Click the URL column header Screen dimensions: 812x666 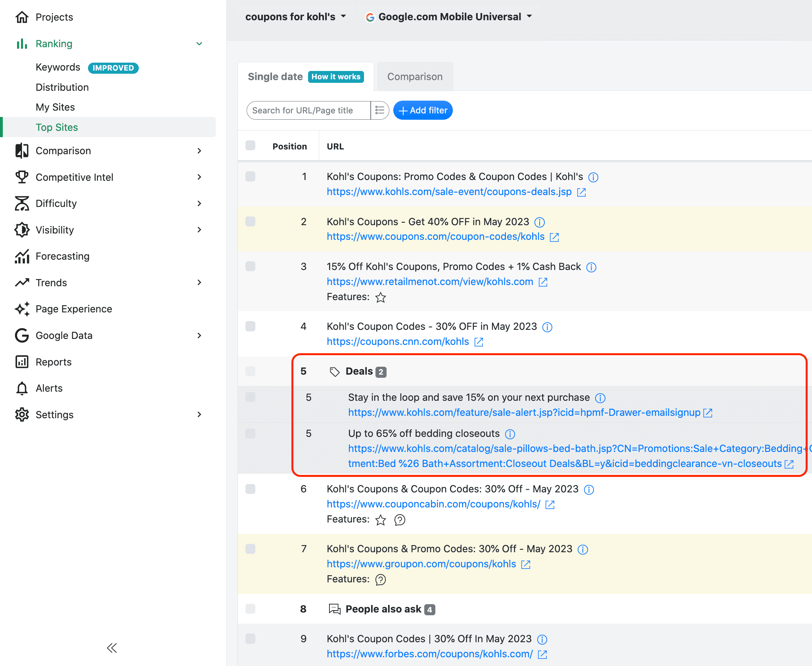(335, 146)
